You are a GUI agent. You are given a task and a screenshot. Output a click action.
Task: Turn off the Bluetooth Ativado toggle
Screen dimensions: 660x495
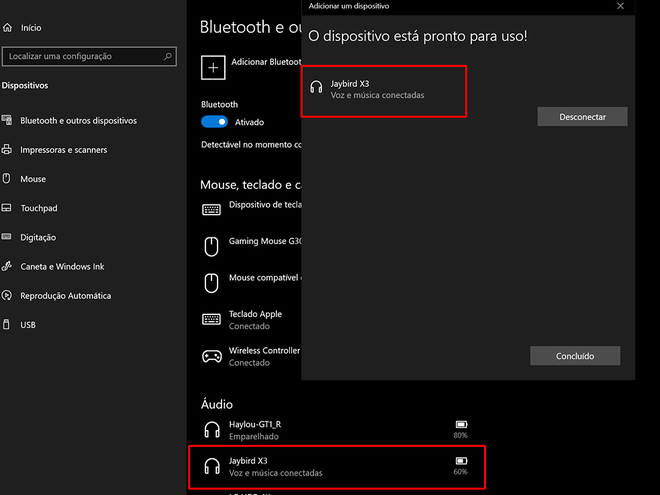214,122
